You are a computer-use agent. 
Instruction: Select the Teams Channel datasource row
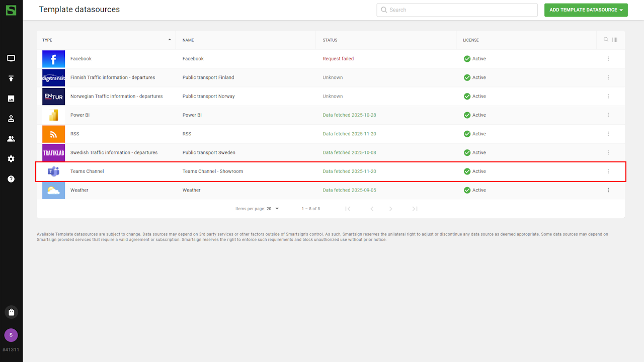(x=213, y=171)
